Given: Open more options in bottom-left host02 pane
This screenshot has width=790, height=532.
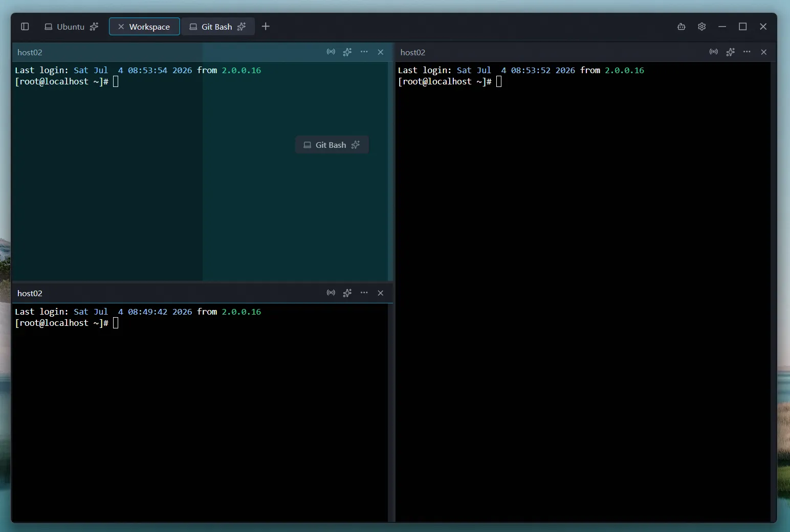Looking at the screenshot, I should coord(364,293).
